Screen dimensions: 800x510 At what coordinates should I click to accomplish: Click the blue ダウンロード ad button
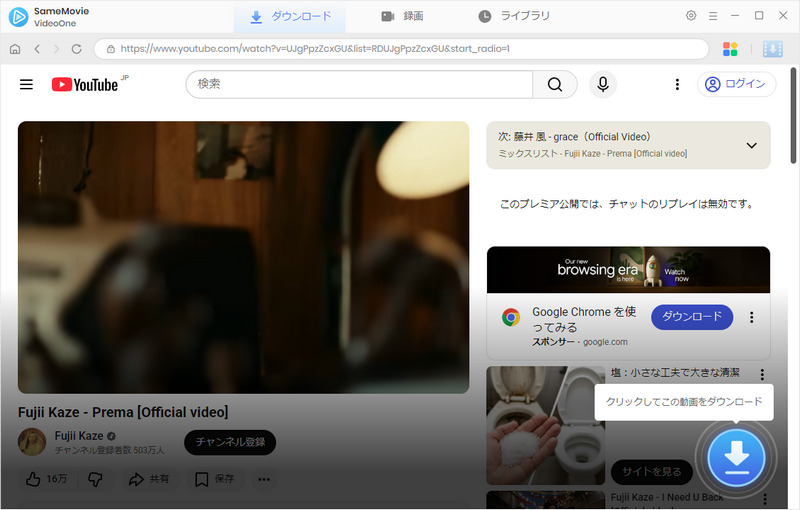[x=692, y=317]
